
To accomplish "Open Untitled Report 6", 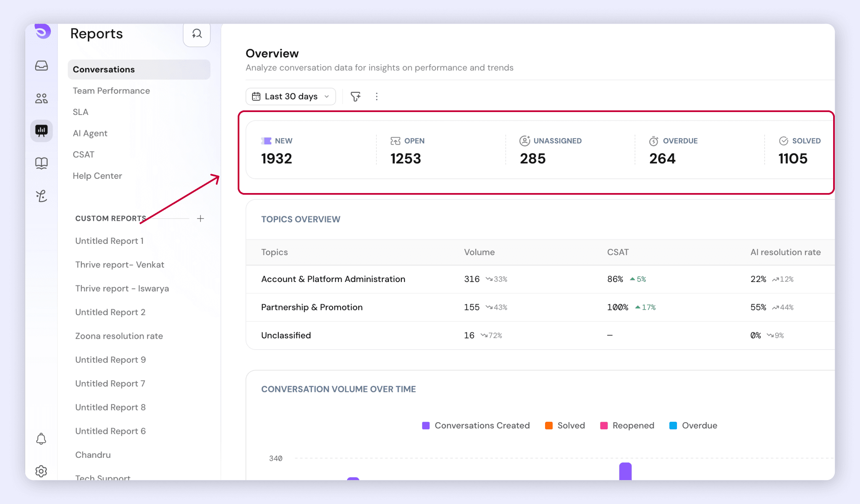I will pos(110,431).
